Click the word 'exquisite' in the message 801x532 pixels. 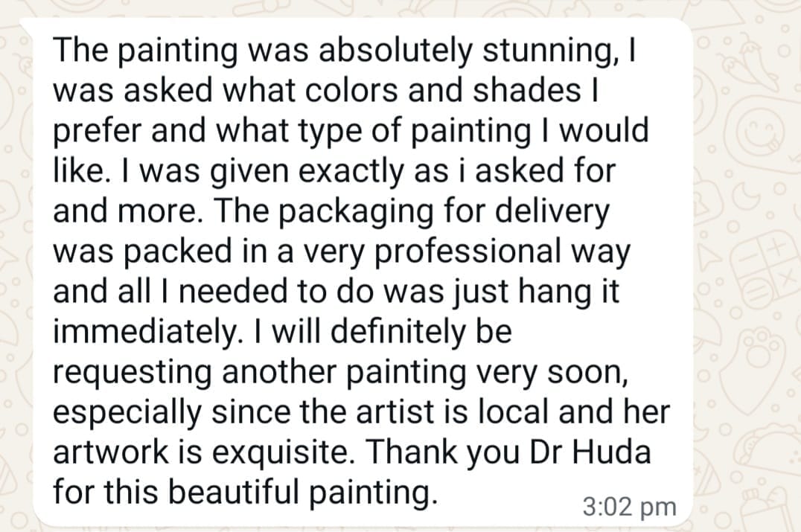coord(280,453)
